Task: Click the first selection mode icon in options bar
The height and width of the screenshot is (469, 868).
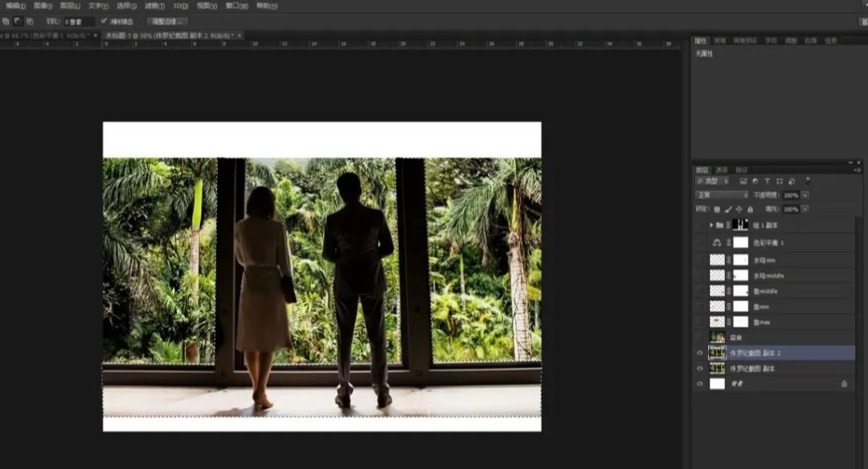Action: coord(6,22)
